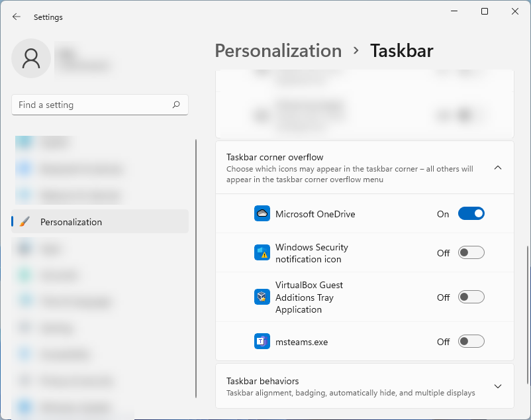This screenshot has width=531, height=420.
Task: Expand the Taskbar behaviors section
Action: 498,386
